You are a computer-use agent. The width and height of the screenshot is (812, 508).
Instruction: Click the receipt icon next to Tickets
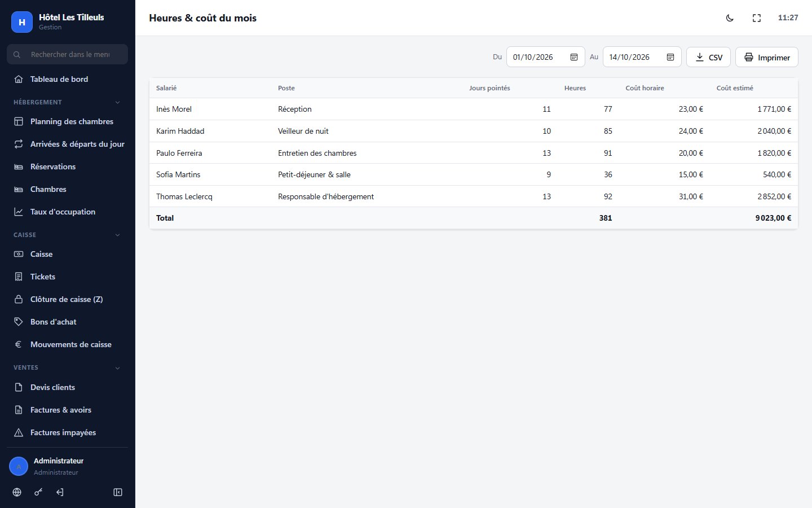tap(19, 277)
